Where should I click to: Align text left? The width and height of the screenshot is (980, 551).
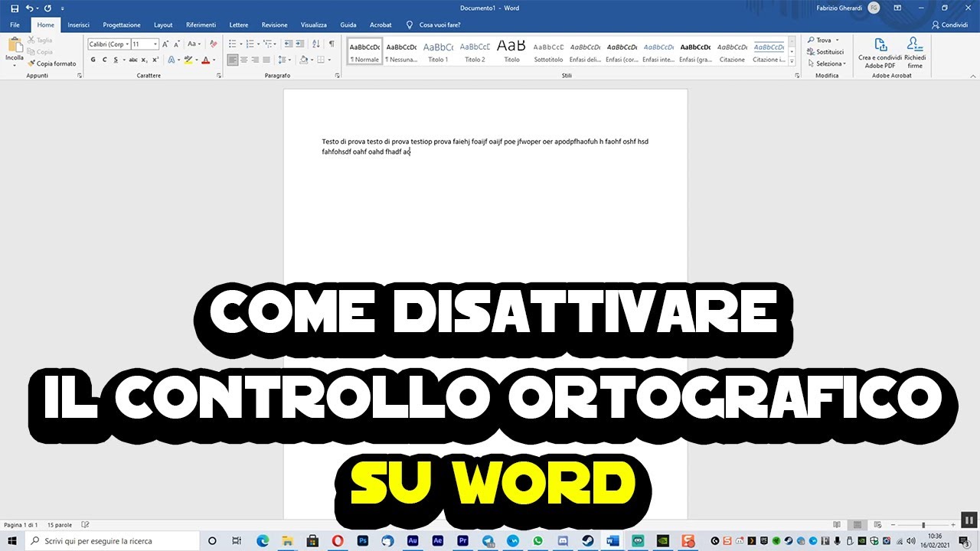pyautogui.click(x=234, y=60)
